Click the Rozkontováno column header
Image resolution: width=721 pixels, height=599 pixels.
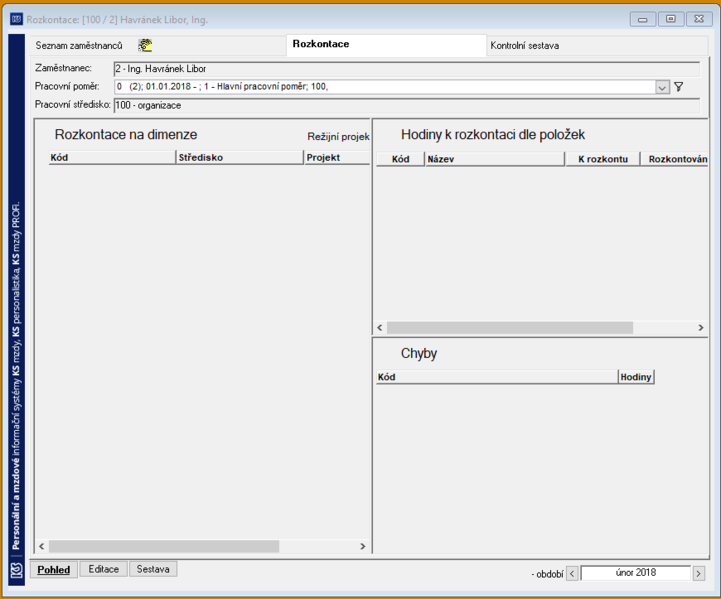coord(675,159)
